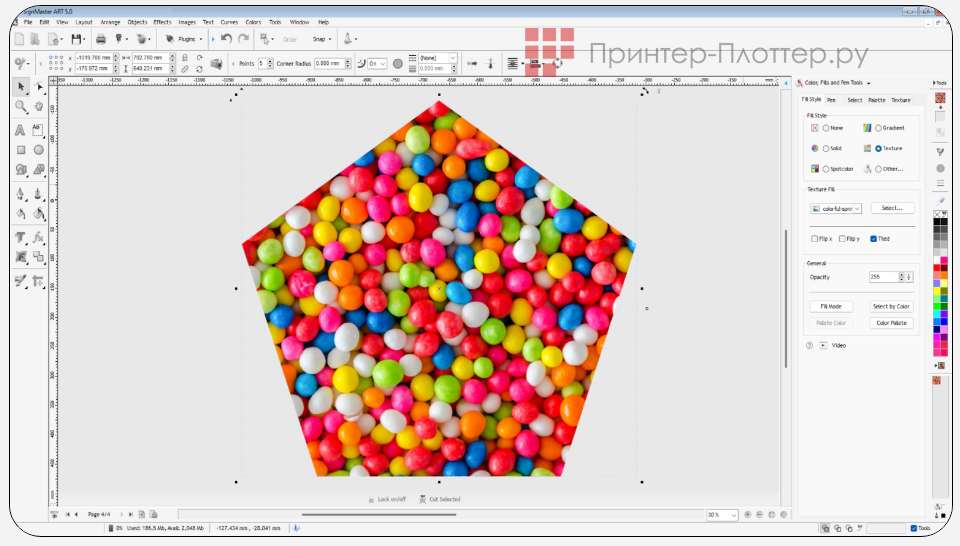
Task: Choose the text tool
Action: [20, 130]
